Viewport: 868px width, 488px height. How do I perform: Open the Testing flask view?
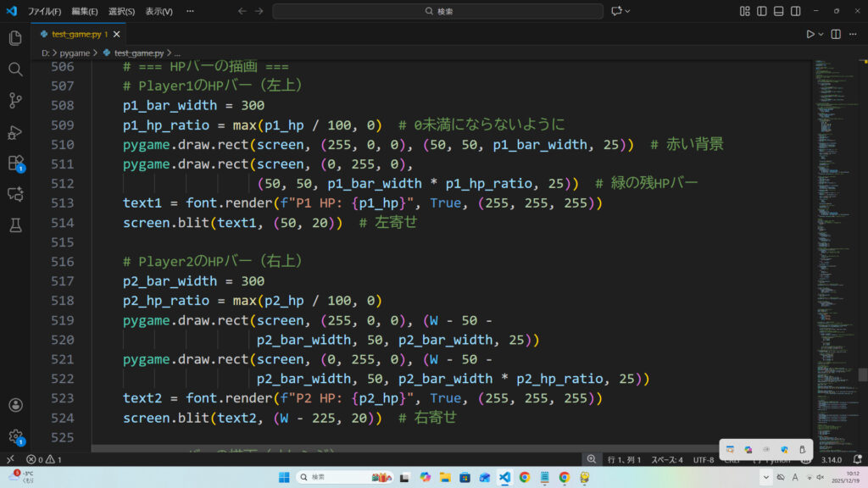click(x=15, y=225)
